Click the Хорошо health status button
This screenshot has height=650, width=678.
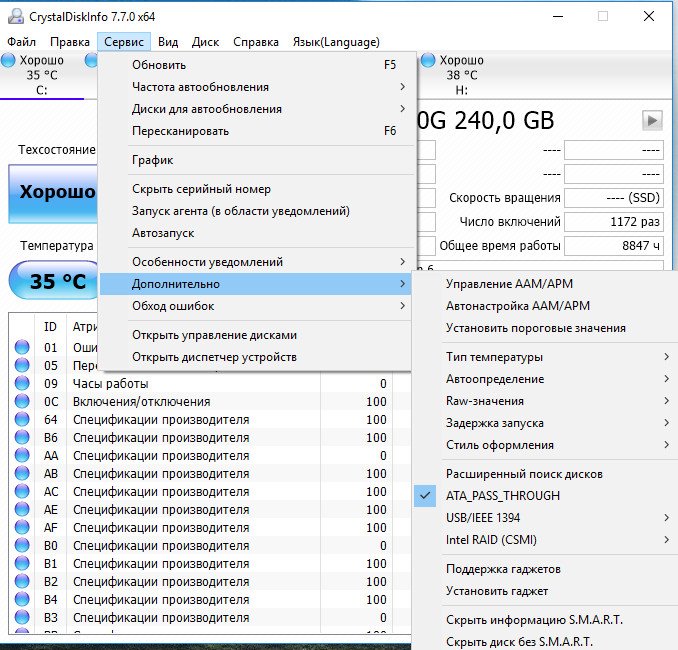tap(53, 193)
